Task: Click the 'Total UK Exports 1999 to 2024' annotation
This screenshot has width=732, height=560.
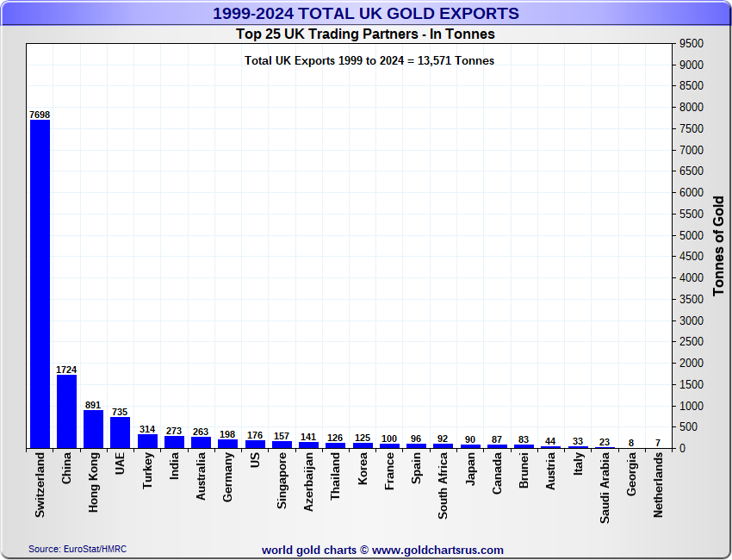Action: [x=369, y=60]
